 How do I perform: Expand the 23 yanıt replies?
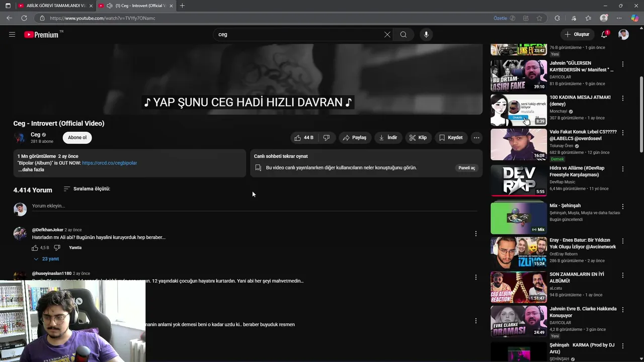(x=46, y=258)
